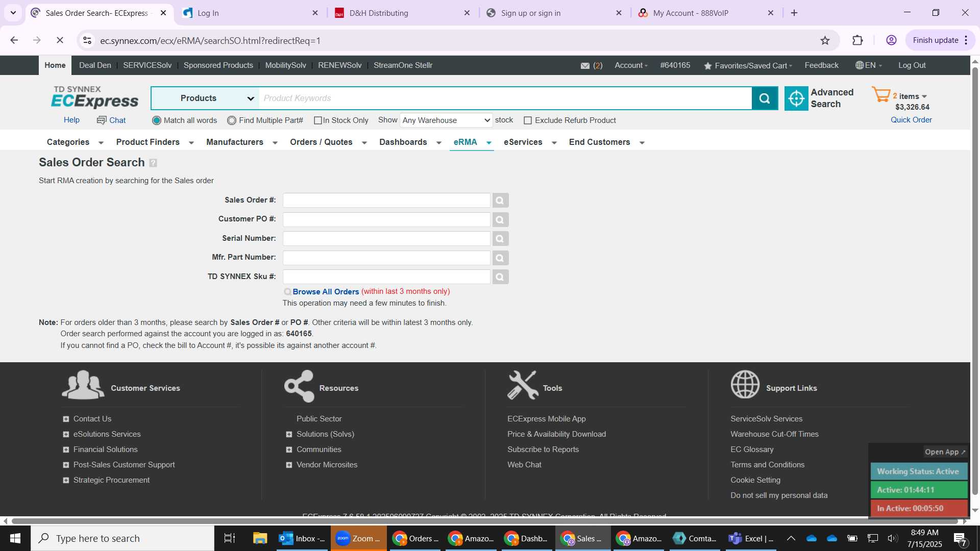This screenshot has width=980, height=551.
Task: Open the browser extensions puzzle icon
Action: pyautogui.click(x=857, y=40)
